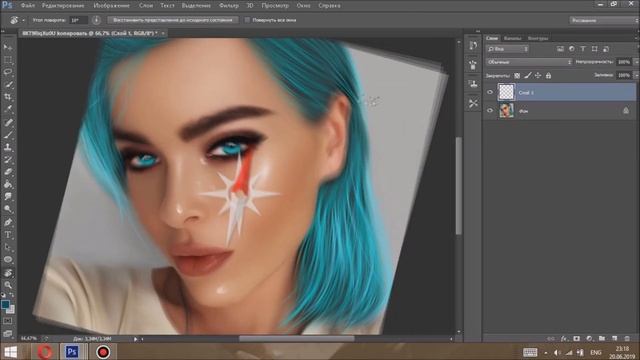640x360 pixels.
Task: Hide the Фон background layer
Action: pos(490,111)
